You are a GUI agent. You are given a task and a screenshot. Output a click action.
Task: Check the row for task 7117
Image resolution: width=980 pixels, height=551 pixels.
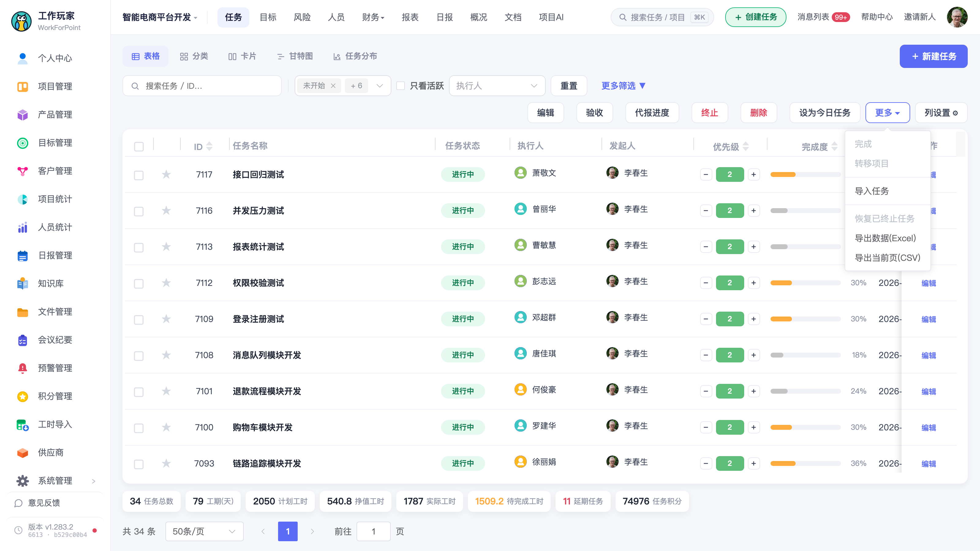[x=139, y=175]
